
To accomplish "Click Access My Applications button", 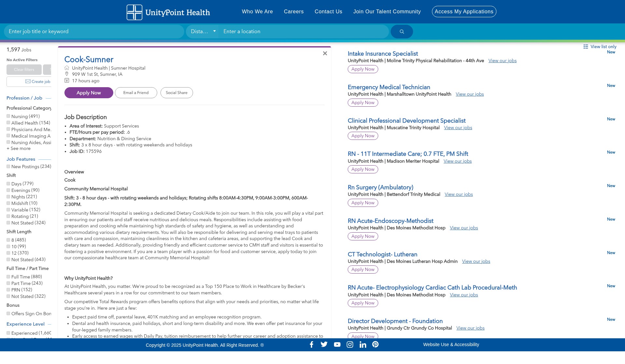I will [464, 12].
